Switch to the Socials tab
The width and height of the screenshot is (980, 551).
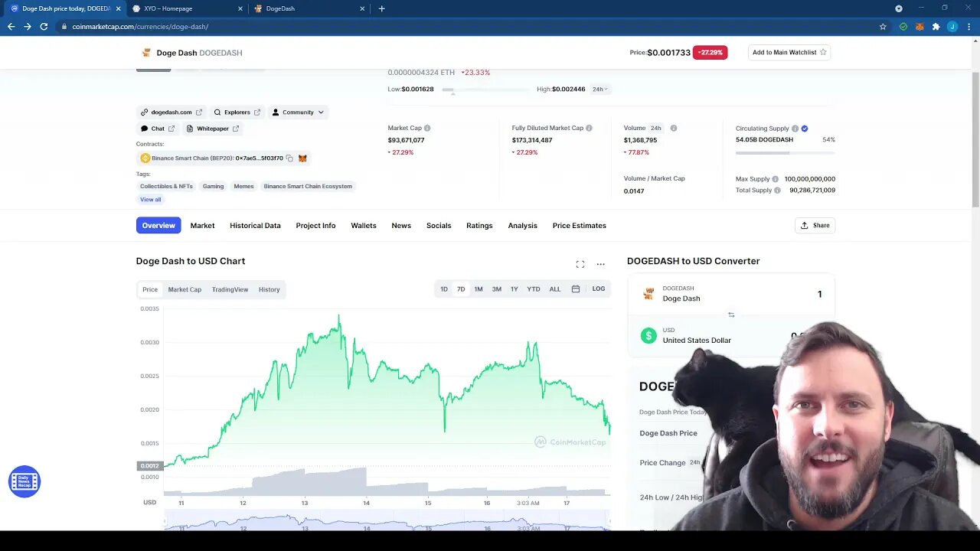pyautogui.click(x=439, y=226)
